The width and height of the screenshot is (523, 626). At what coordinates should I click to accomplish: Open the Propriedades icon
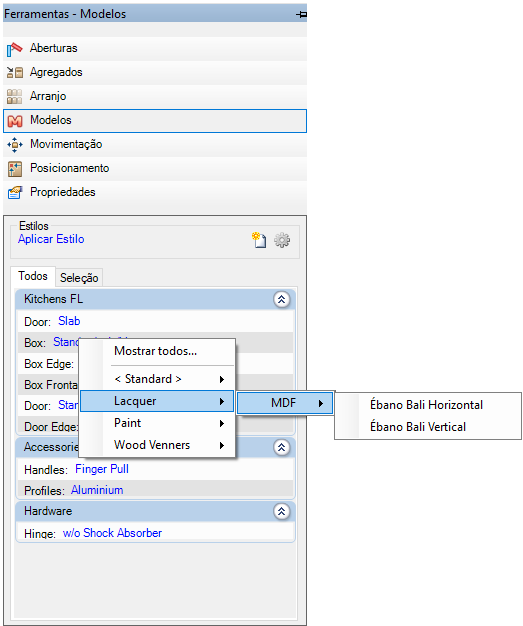[15, 192]
